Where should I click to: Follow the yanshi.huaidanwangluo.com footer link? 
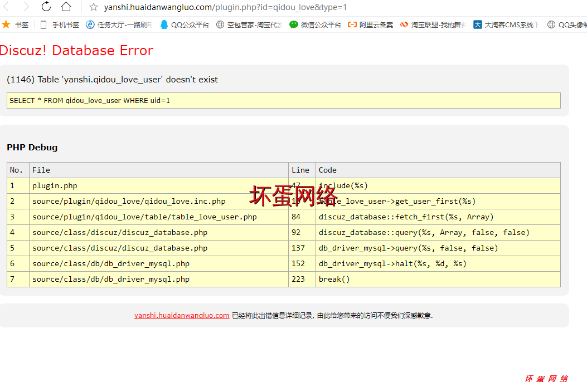pos(182,315)
